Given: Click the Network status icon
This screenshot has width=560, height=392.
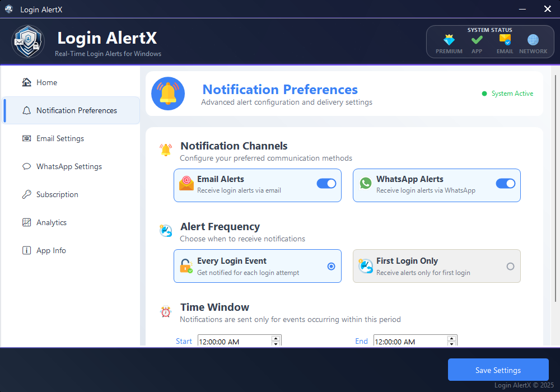Looking at the screenshot, I should (533, 40).
